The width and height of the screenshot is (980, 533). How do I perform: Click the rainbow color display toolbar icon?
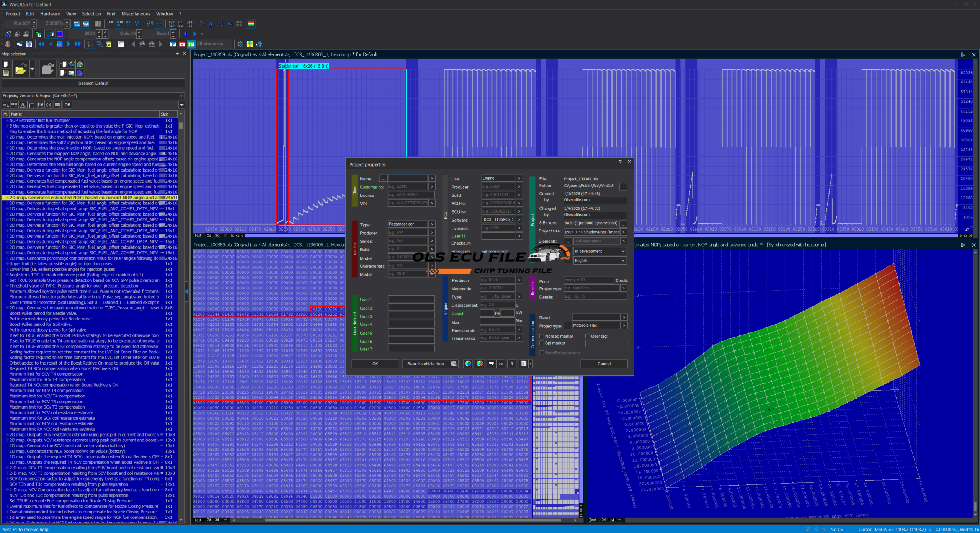tap(251, 24)
